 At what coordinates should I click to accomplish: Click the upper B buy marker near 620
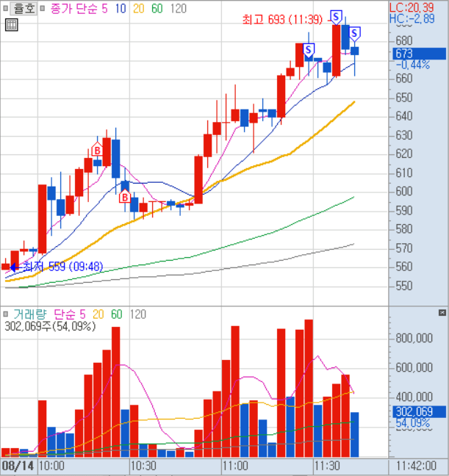point(96,150)
